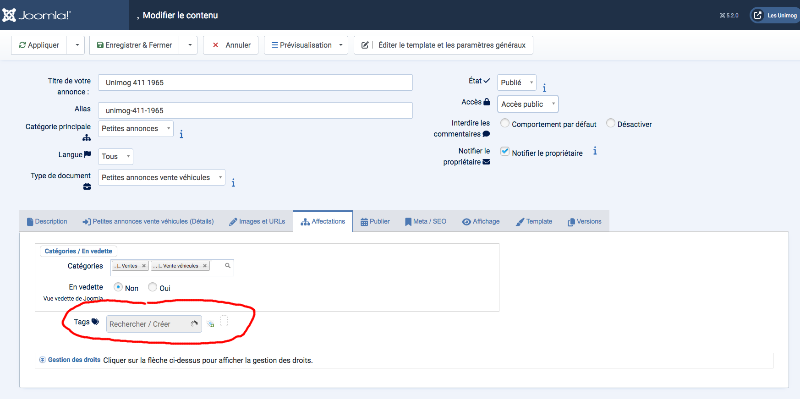Open the Type de document dropdown

pyautogui.click(x=161, y=177)
